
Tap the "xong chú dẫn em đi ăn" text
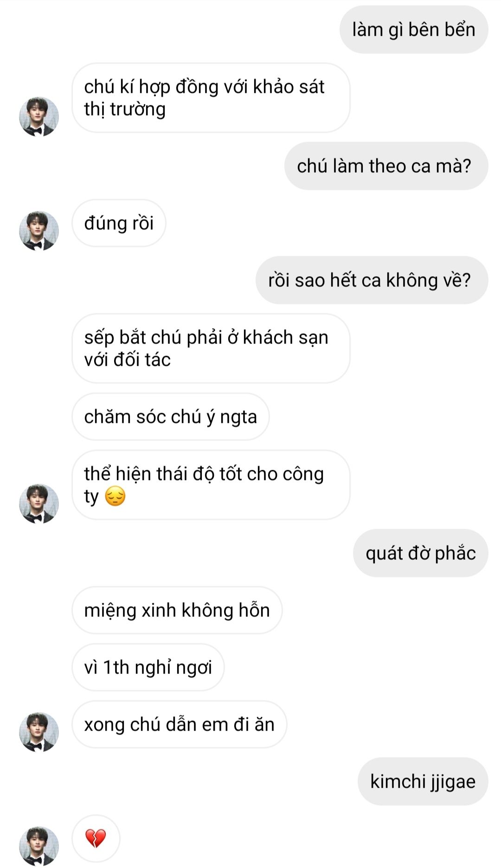point(179,725)
